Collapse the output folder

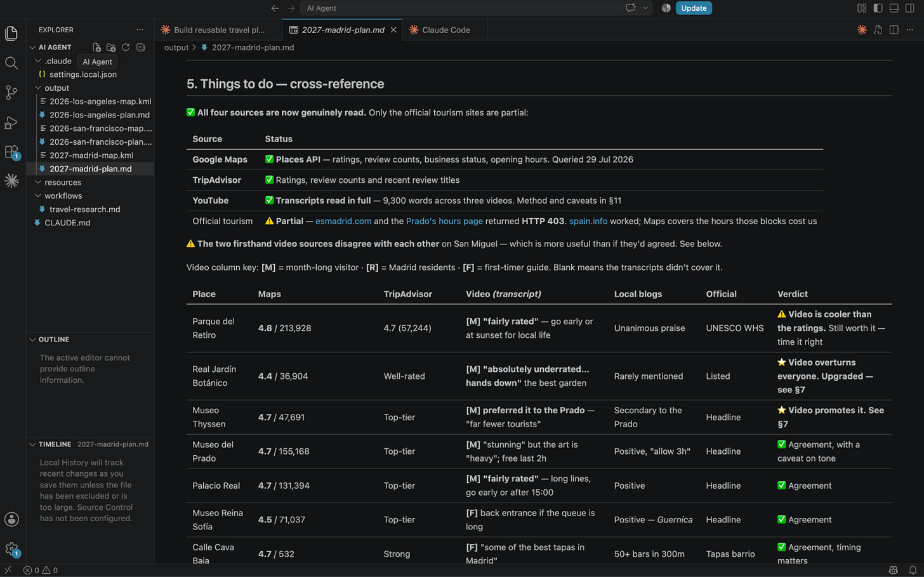pyautogui.click(x=38, y=88)
